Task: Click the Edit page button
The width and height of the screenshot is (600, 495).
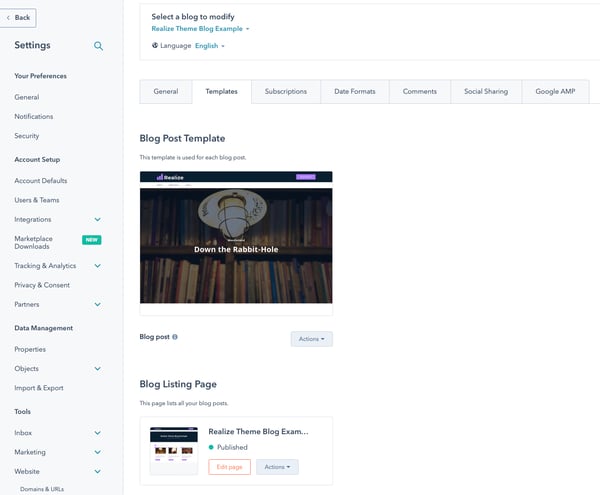Action: click(x=229, y=467)
